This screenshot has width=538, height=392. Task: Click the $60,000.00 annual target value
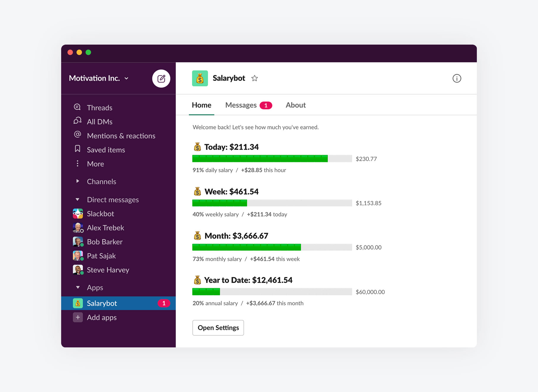click(x=370, y=292)
